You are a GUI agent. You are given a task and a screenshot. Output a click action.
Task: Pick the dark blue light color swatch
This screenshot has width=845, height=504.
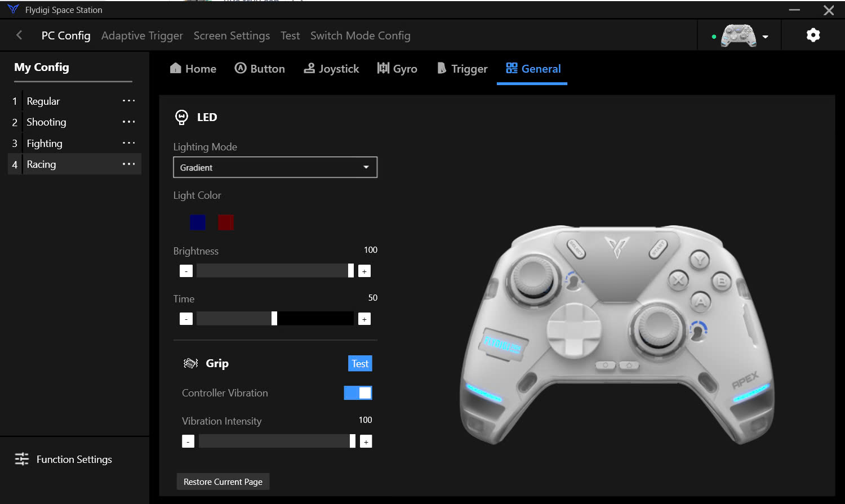[x=198, y=222]
